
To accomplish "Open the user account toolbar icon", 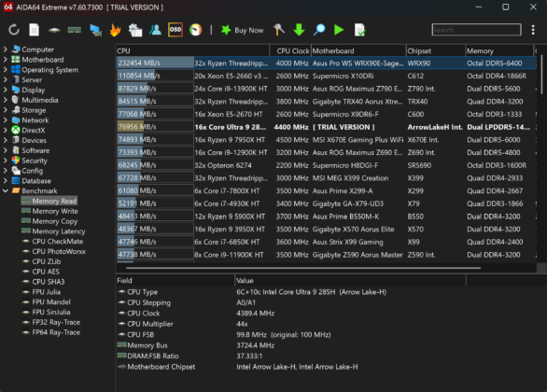I will click(x=155, y=30).
